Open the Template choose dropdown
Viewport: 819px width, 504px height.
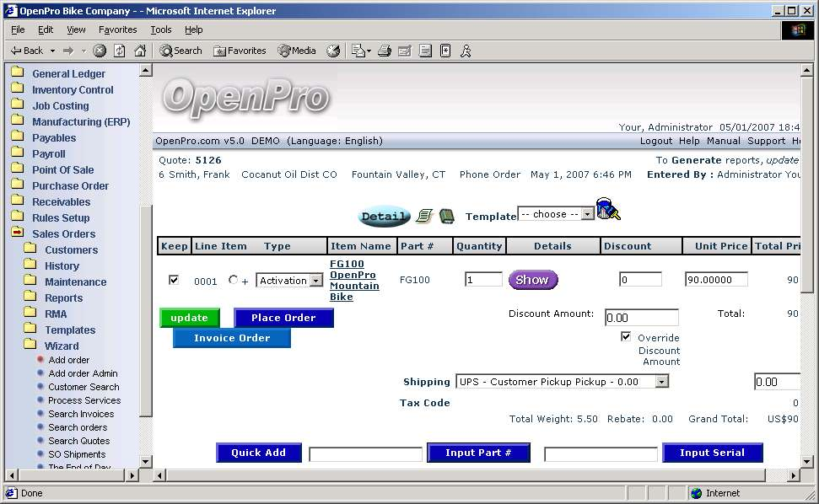588,214
